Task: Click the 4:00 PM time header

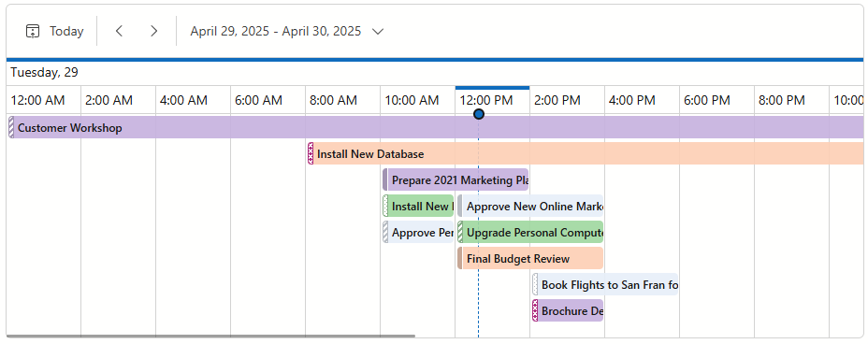Action: coord(642,100)
